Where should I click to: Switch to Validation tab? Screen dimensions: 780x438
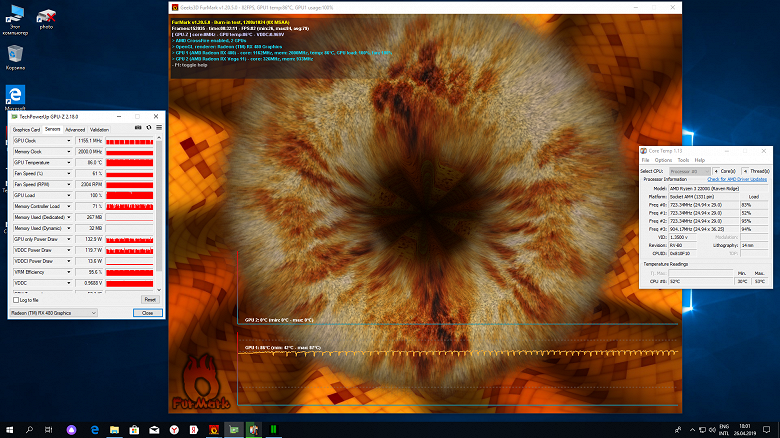[x=99, y=129]
